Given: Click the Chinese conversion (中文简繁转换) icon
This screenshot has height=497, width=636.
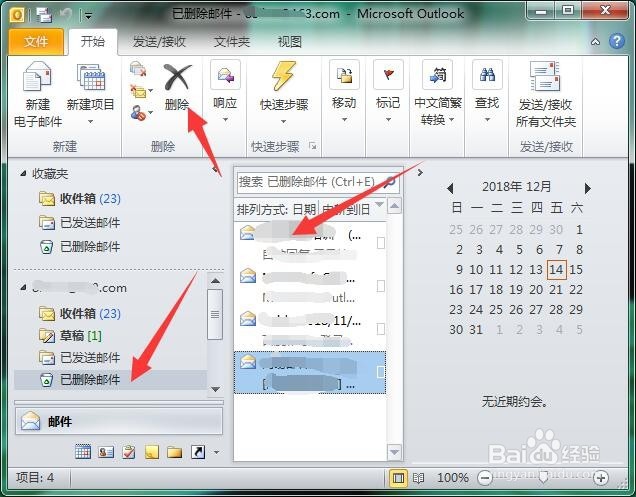Looking at the screenshot, I should (x=437, y=75).
